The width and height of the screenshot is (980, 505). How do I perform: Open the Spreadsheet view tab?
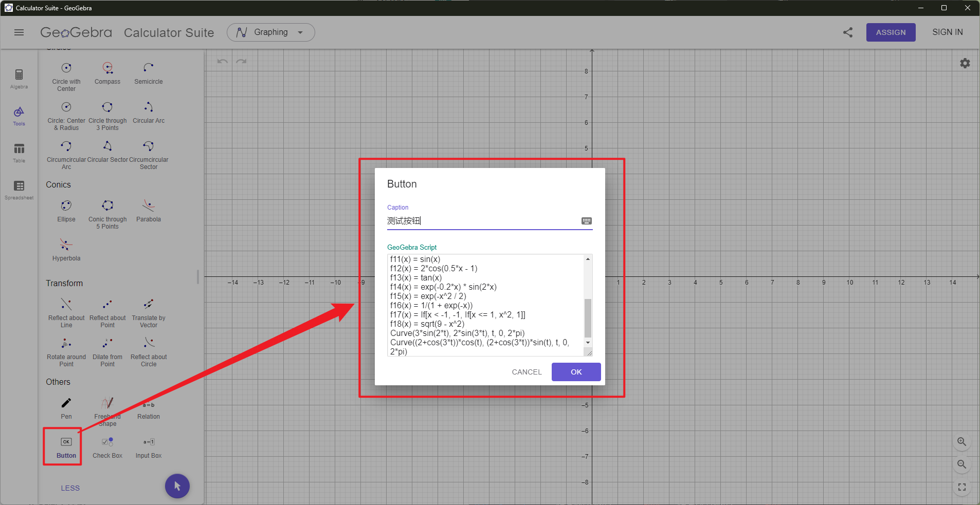tap(19, 190)
